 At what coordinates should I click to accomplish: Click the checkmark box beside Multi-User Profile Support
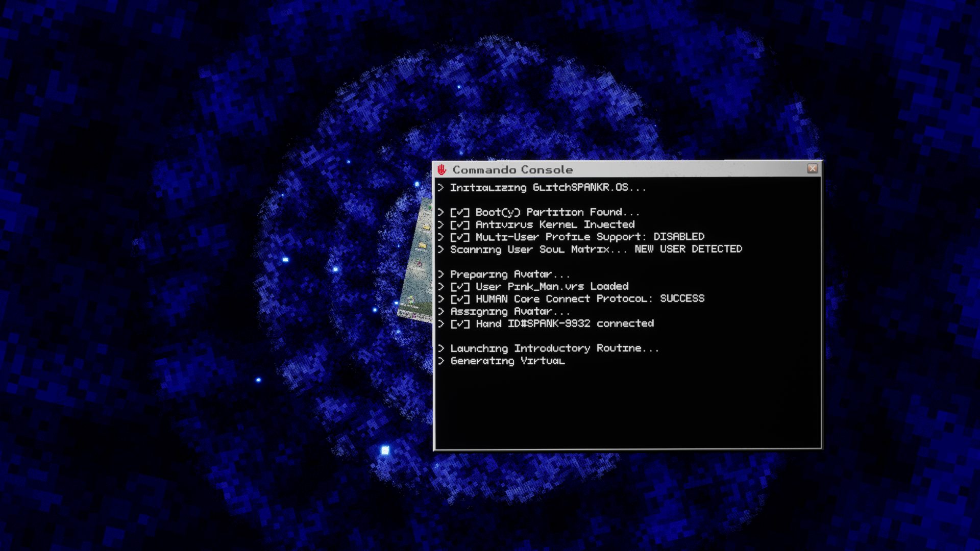[x=459, y=237]
